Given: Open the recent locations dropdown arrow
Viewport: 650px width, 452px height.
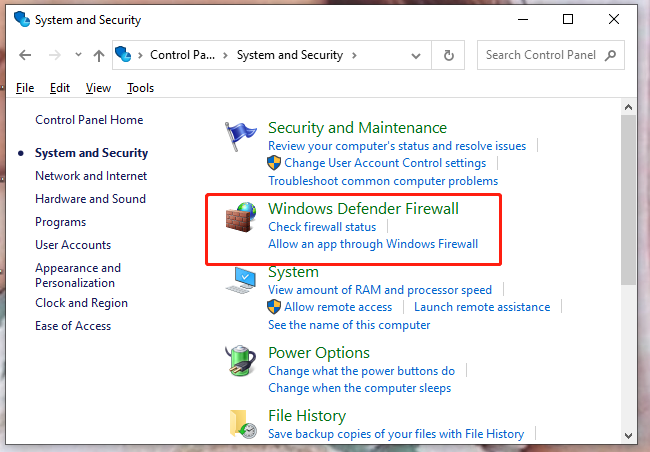Looking at the screenshot, I should pos(77,55).
